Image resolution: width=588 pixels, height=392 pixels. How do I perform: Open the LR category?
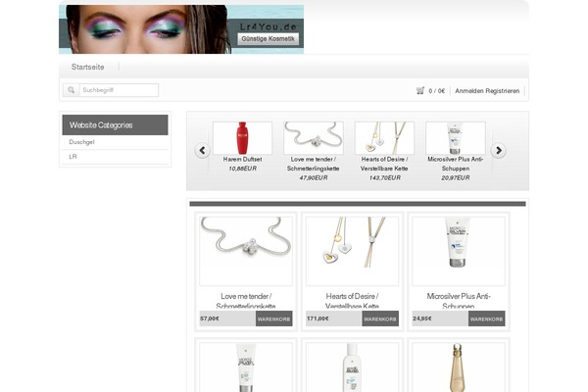[x=73, y=157]
